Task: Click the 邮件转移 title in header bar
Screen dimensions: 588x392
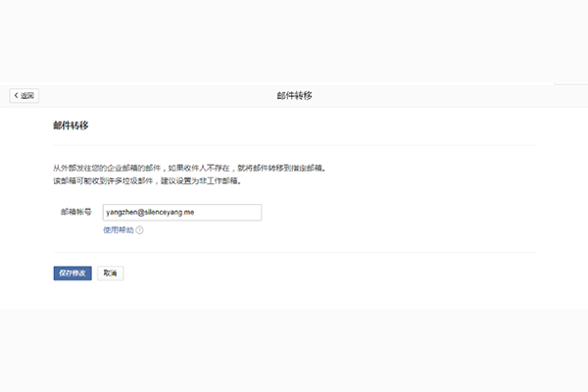Action: [x=295, y=95]
